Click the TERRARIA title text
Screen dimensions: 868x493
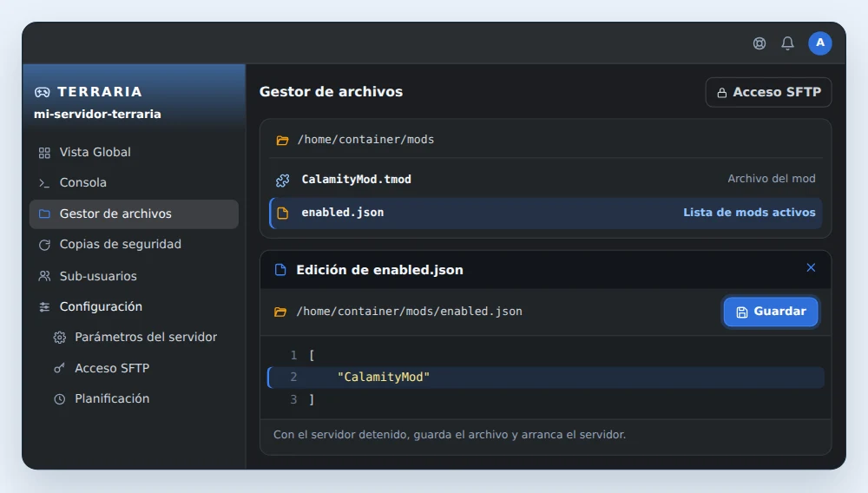[100, 92]
